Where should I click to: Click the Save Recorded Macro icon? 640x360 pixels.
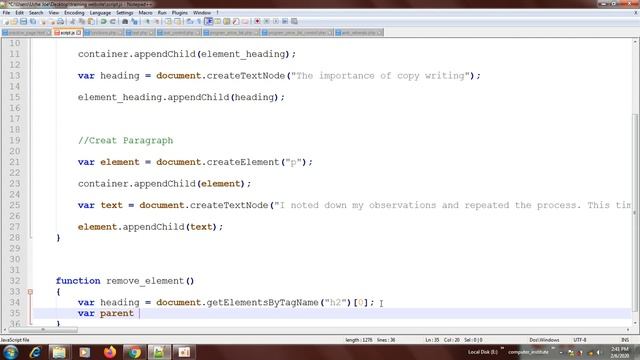point(294,21)
